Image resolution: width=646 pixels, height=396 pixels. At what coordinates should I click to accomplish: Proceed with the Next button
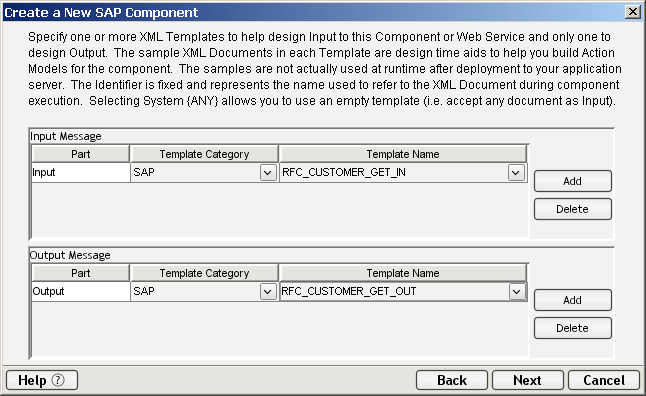pos(528,380)
